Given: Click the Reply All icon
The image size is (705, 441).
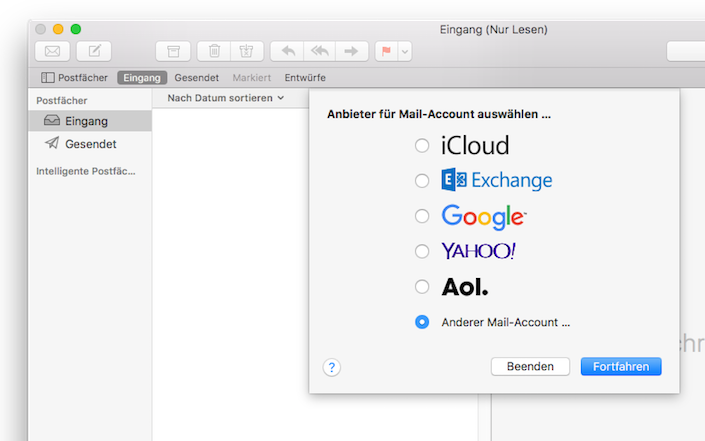Looking at the screenshot, I should pyautogui.click(x=319, y=51).
